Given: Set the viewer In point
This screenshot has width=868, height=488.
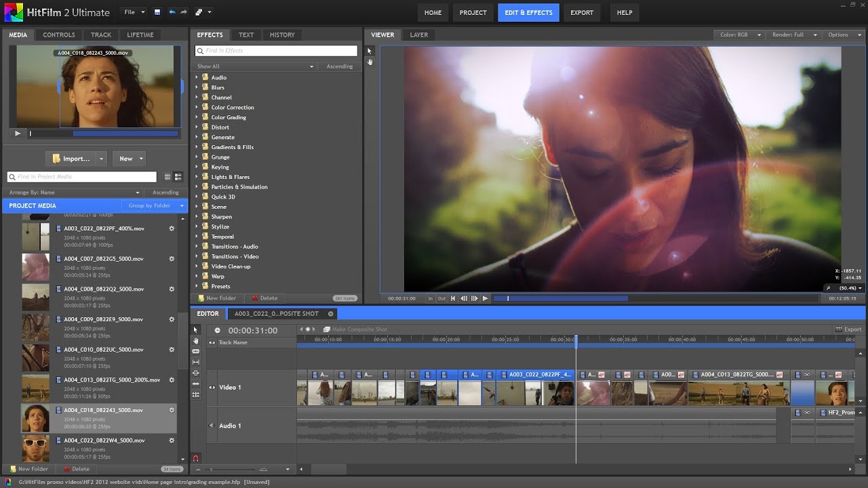Looking at the screenshot, I should (430, 298).
